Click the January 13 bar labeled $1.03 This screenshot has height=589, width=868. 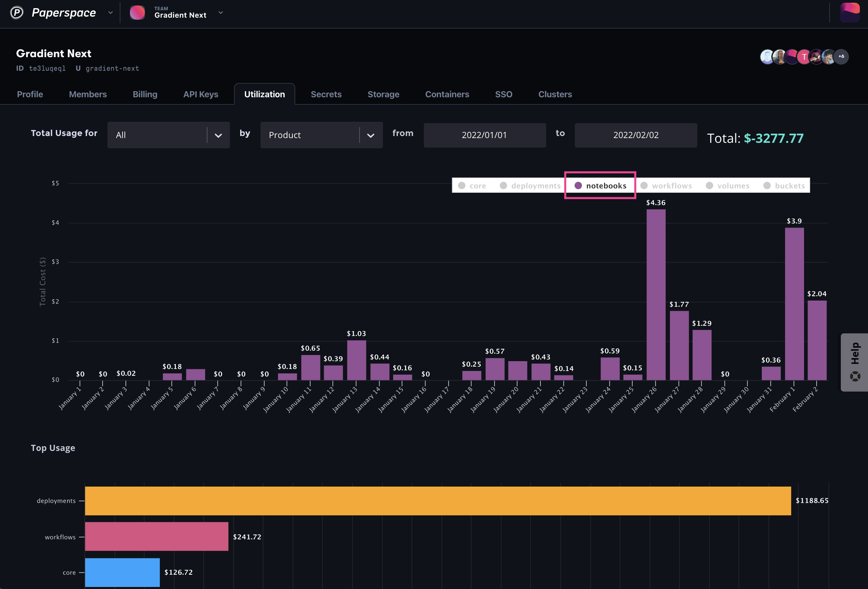click(356, 360)
